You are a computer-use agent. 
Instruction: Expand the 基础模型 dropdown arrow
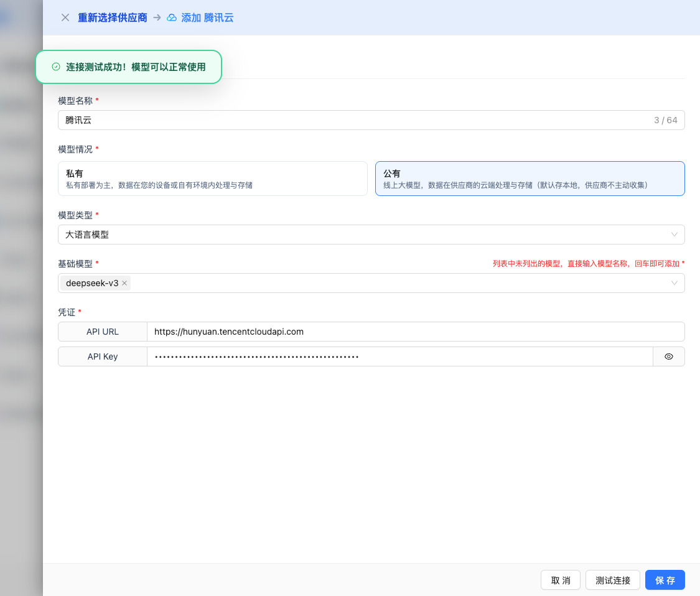pos(674,283)
